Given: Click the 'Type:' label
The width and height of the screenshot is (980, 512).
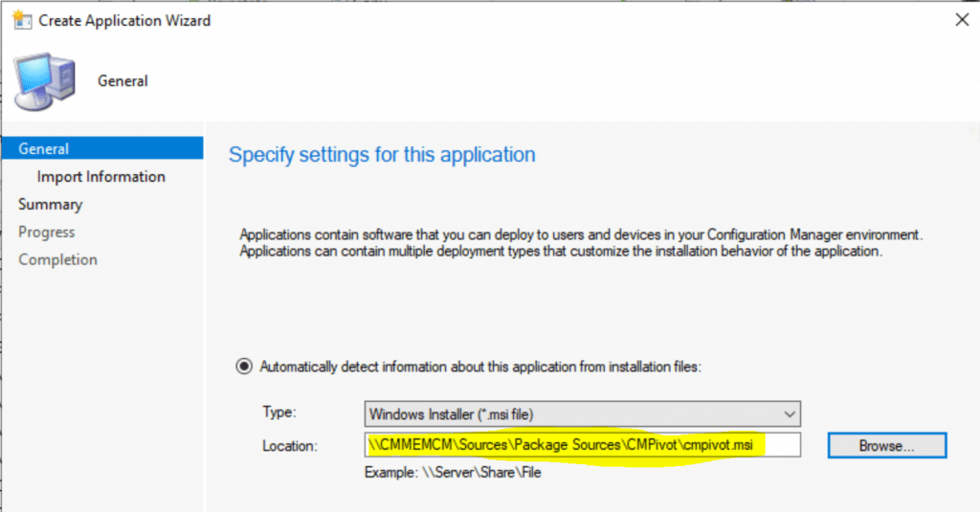Looking at the screenshot, I should [279, 412].
